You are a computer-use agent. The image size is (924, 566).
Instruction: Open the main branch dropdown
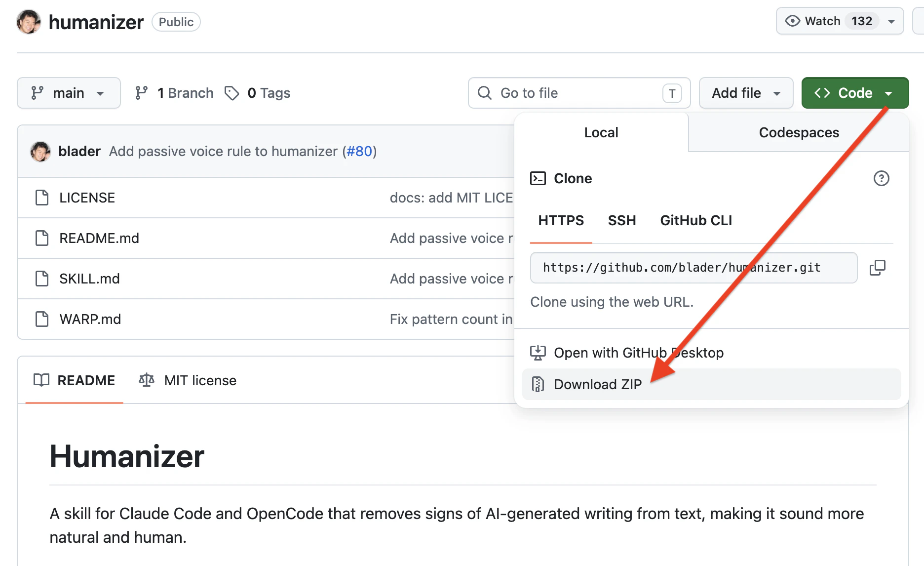69,92
